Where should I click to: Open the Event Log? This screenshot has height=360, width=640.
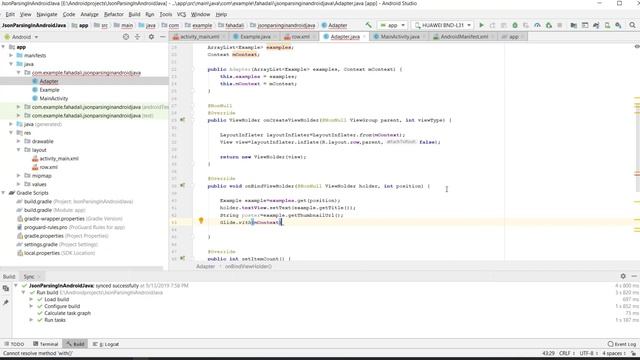[x=622, y=344]
